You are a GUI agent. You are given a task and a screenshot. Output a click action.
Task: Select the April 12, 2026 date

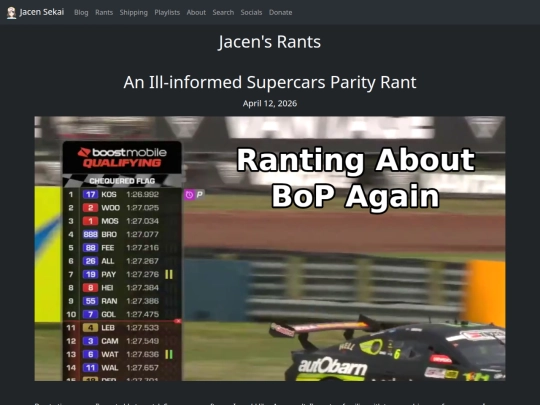pos(270,104)
